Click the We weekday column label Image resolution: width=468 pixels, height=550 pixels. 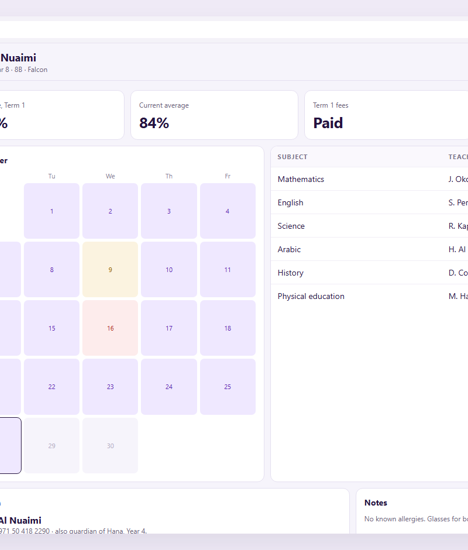[110, 176]
